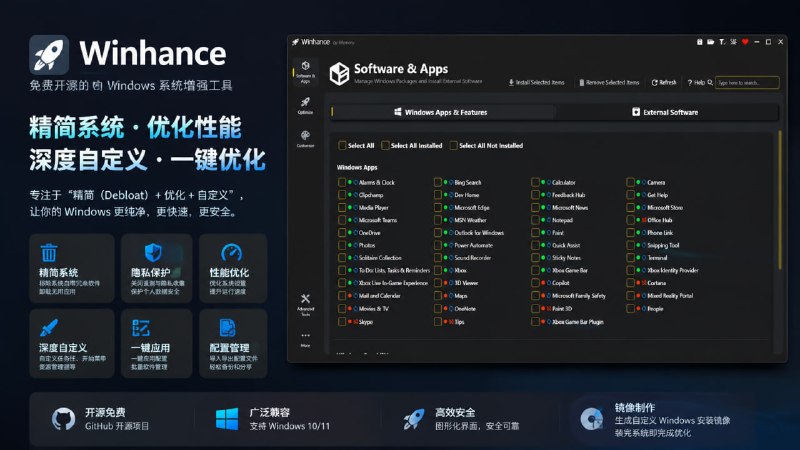The height and width of the screenshot is (450, 800).
Task: Click the GitHub icon beside 开源免费
Action: (63, 418)
